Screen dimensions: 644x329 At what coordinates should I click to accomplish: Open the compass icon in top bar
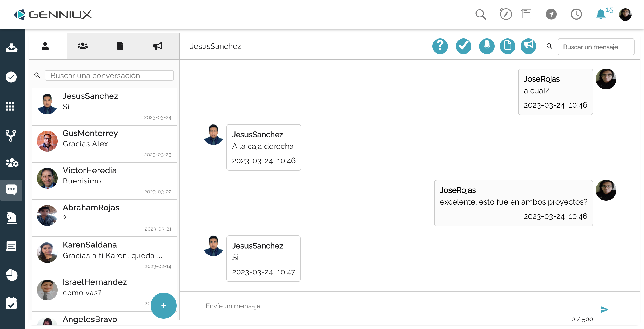[x=506, y=14]
